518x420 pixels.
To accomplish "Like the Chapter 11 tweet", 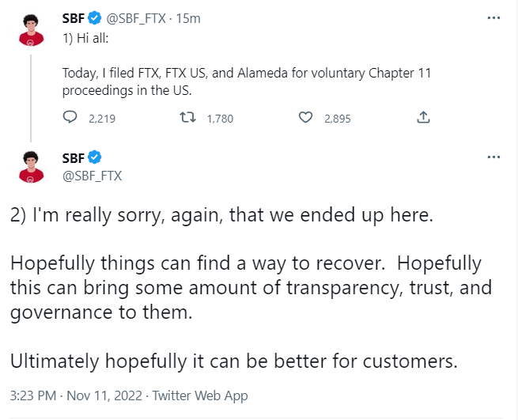I will click(306, 118).
